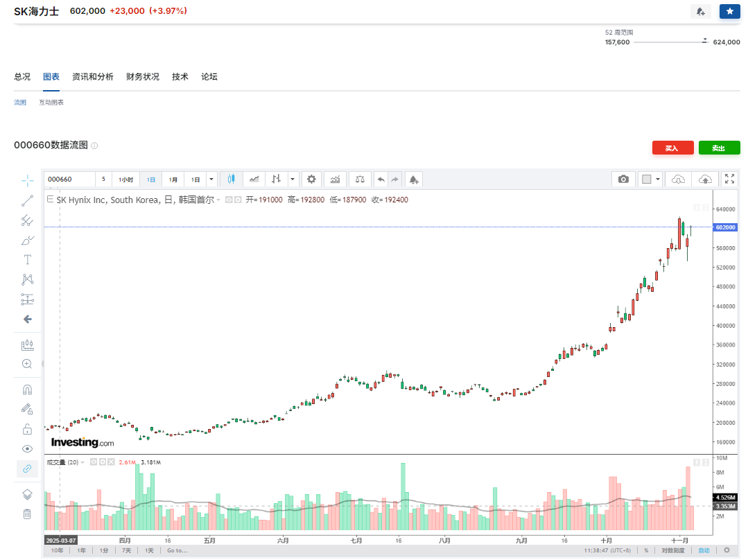Remove all drawings with the trash icon
The width and height of the screenshot is (748, 560).
pos(28,514)
